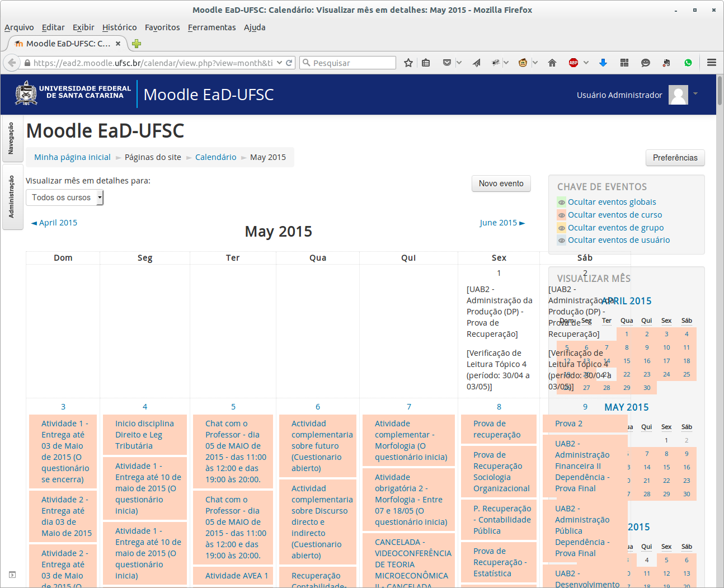Open the Firefox hamburger menu

712,63
